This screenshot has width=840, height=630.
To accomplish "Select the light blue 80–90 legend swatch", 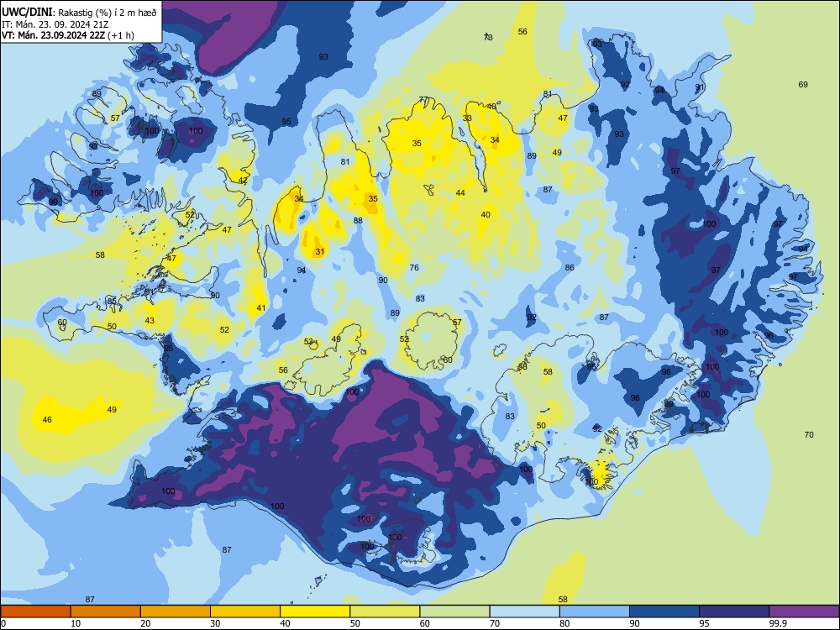I will 594,612.
